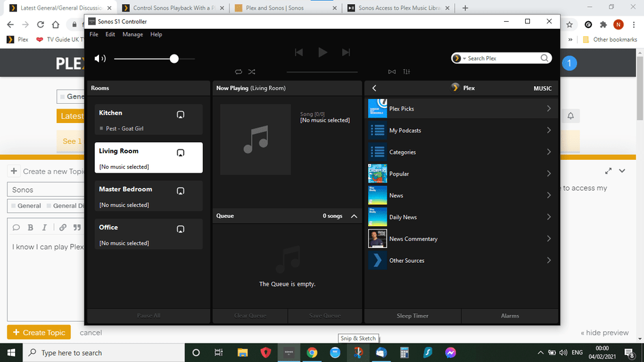Image resolution: width=644 pixels, height=362 pixels.
Task: Group Kitchen room button
Action: [180, 115]
